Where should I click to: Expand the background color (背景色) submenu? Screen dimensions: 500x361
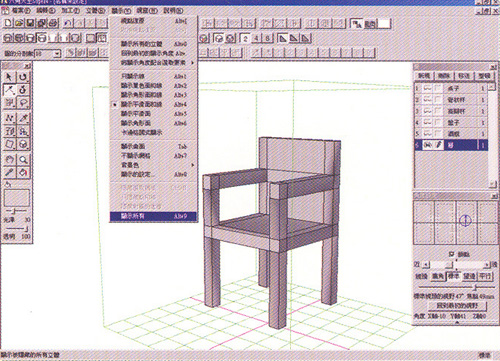(x=153, y=165)
